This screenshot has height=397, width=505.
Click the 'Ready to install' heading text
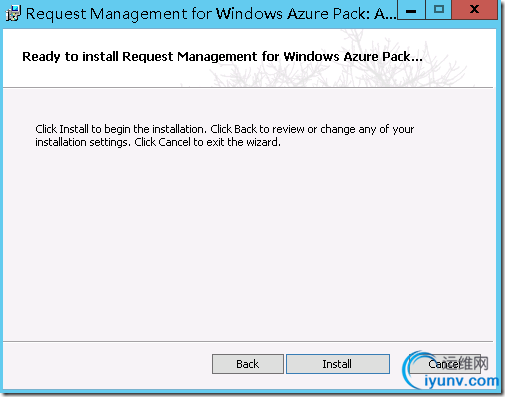pyautogui.click(x=222, y=56)
